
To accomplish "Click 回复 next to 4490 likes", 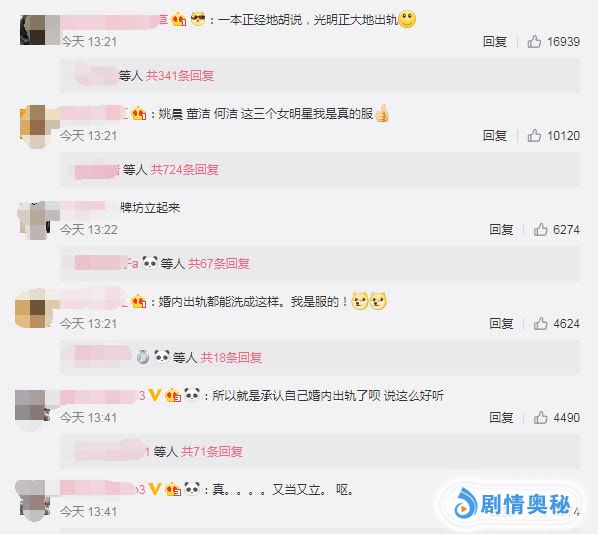I will [501, 418].
